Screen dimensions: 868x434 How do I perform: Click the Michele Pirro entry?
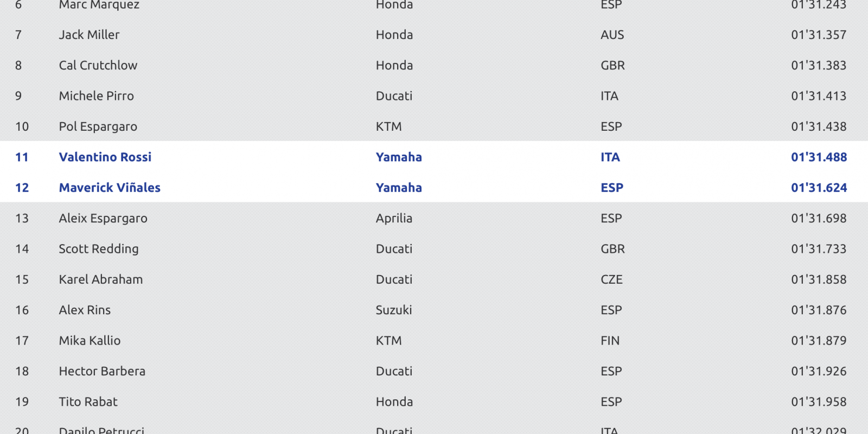point(97,96)
